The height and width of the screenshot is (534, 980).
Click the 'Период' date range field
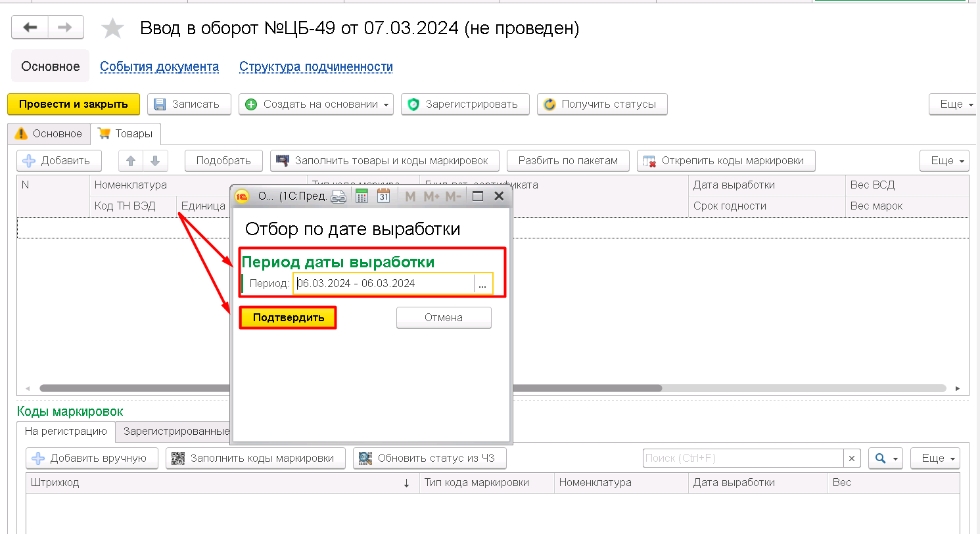point(385,284)
